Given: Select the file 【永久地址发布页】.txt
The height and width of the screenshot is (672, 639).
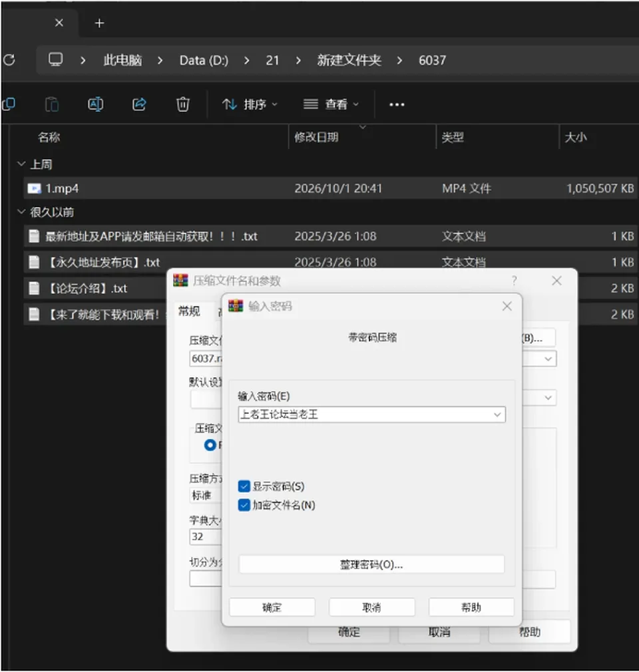Looking at the screenshot, I should point(103,262).
